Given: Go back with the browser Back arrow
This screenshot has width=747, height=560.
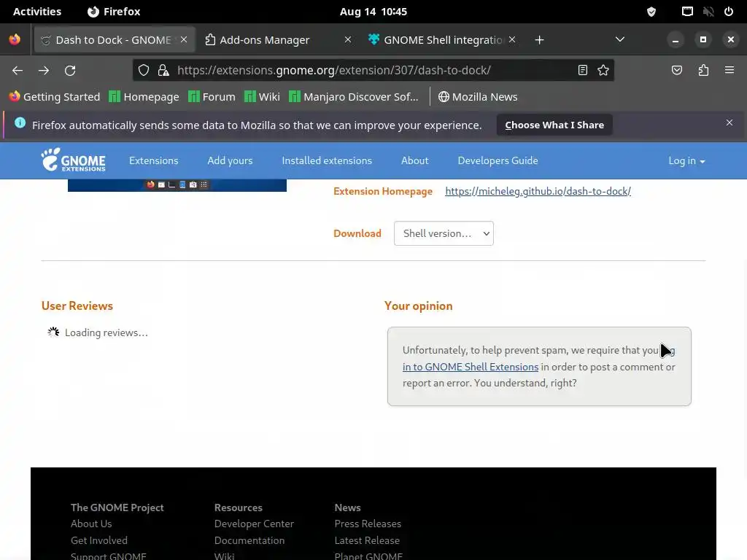Looking at the screenshot, I should coord(18,71).
